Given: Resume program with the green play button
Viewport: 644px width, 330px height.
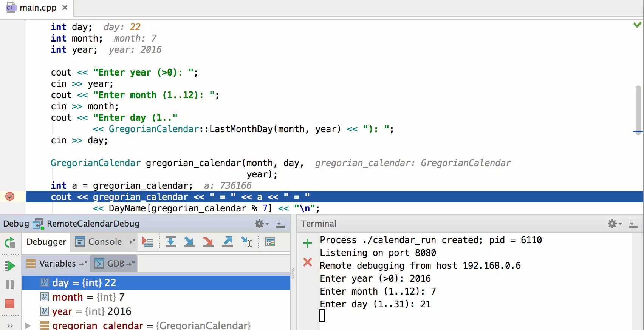Looking at the screenshot, I should click(x=10, y=266).
